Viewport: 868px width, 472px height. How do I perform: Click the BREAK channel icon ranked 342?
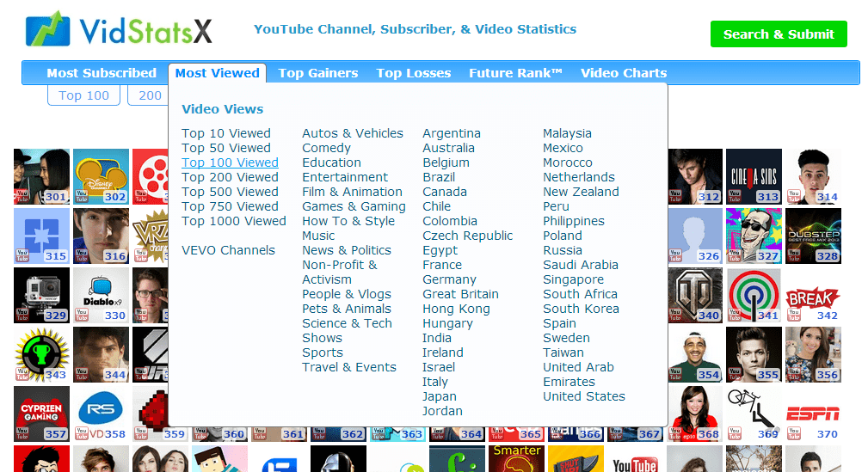click(x=813, y=295)
